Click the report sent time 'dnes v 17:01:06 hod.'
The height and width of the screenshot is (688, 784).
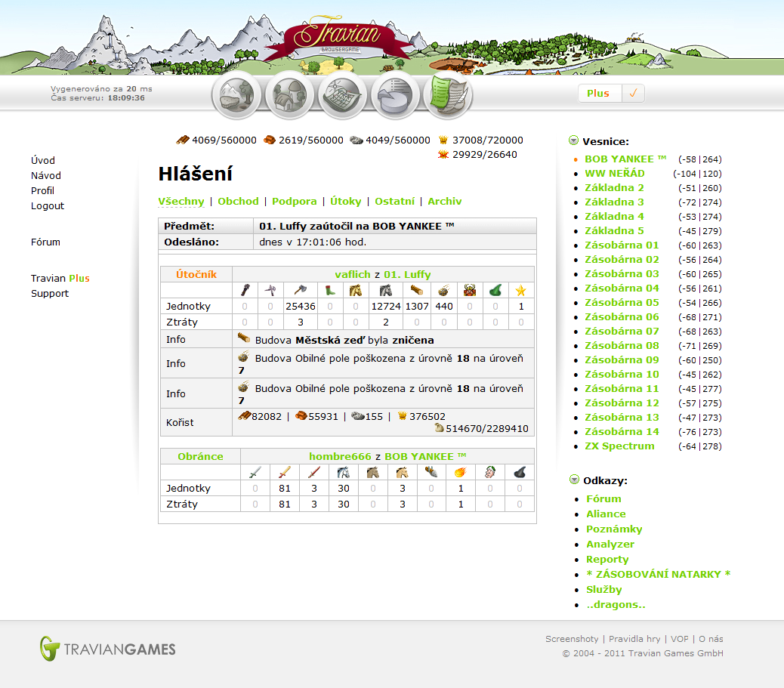click(x=313, y=242)
